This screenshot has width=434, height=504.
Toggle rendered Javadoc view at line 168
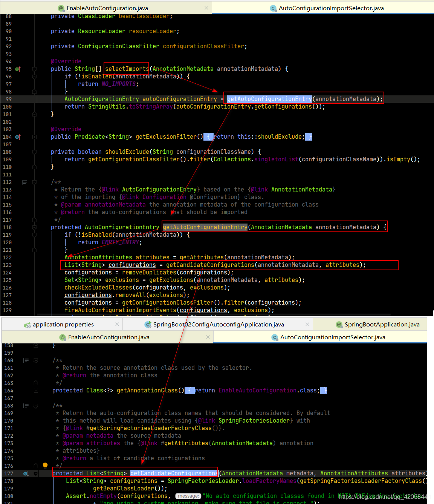26,406
